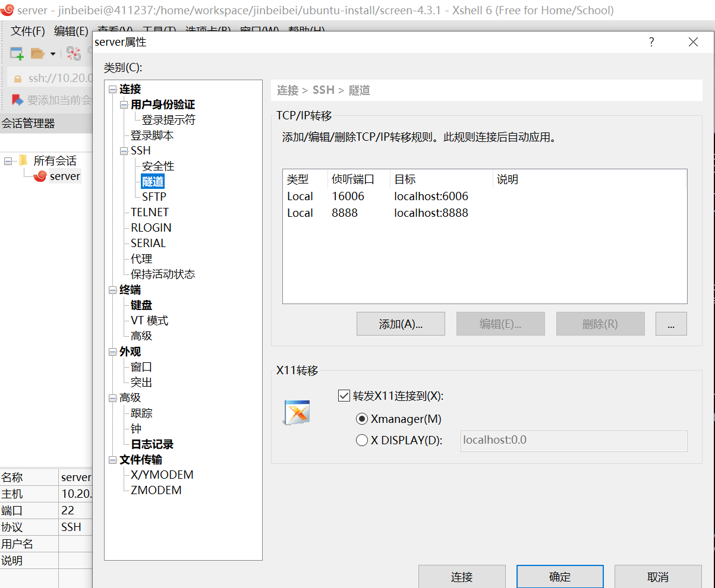Viewport: 715px width, 588px height.
Task: Collapse the 所有会话 node in session manager
Action: pos(8,160)
